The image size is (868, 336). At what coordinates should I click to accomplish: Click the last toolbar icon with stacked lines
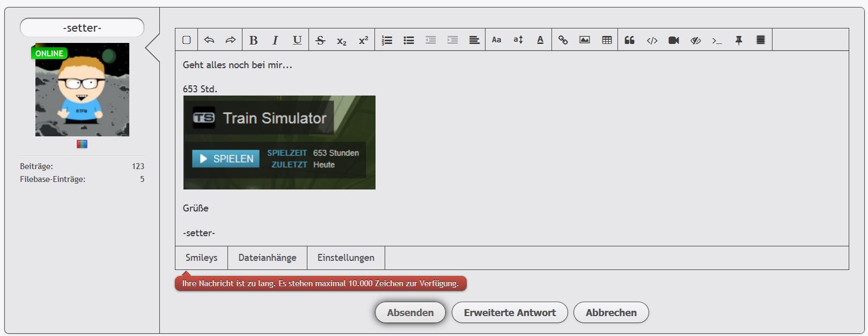pos(761,40)
